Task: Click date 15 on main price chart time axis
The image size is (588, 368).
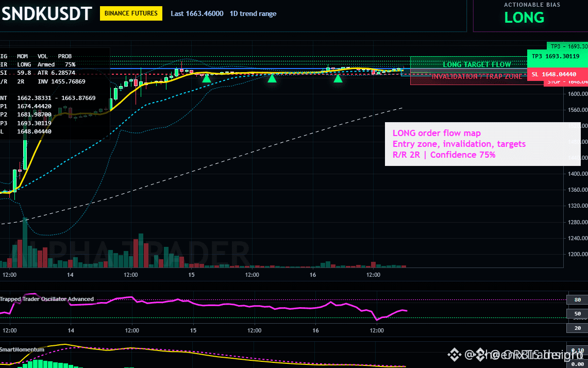Action: pos(191,275)
